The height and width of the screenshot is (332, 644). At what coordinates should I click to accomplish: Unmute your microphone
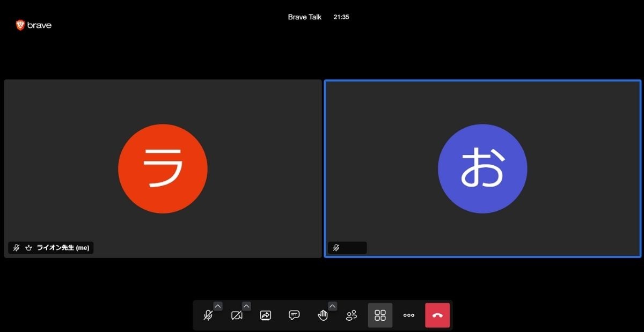(x=209, y=315)
